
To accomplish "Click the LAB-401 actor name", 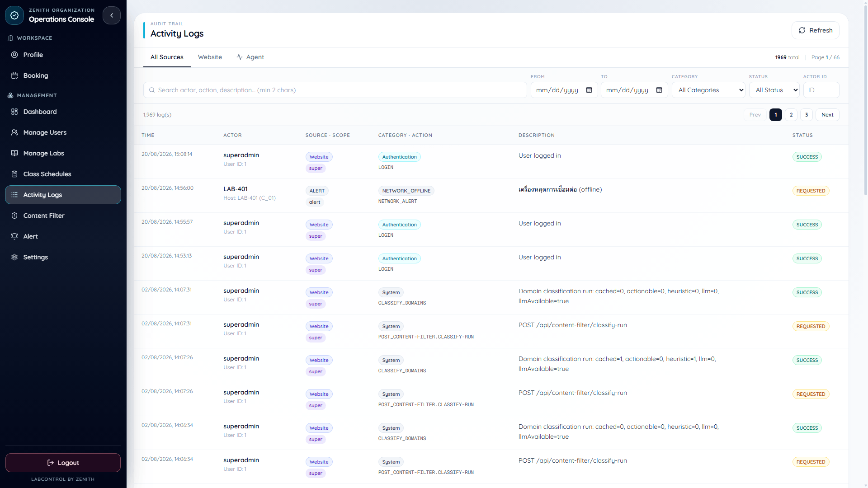I will tap(236, 189).
